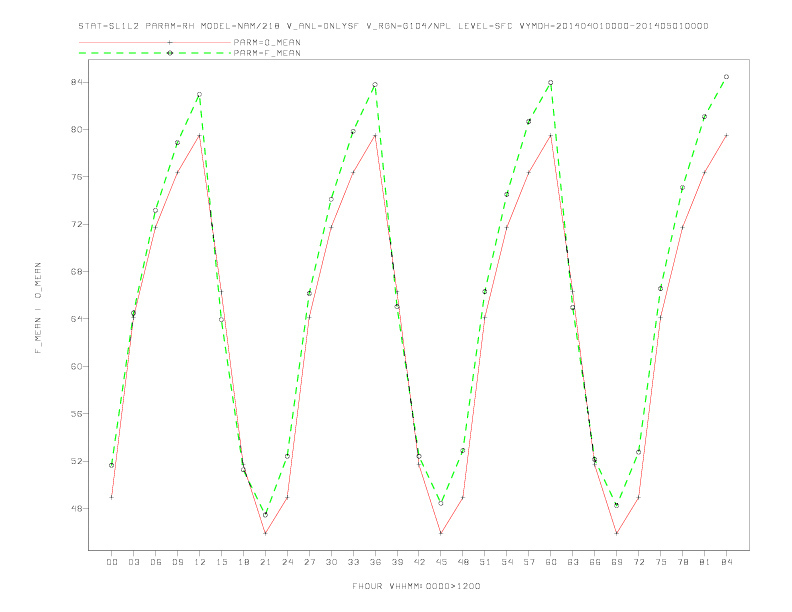The height and width of the screenshot is (612, 792).
Task: Click the x-axis tick label 78
Action: 683,562
